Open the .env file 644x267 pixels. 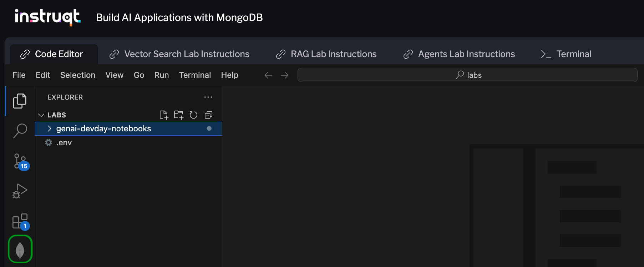[x=128, y=142]
